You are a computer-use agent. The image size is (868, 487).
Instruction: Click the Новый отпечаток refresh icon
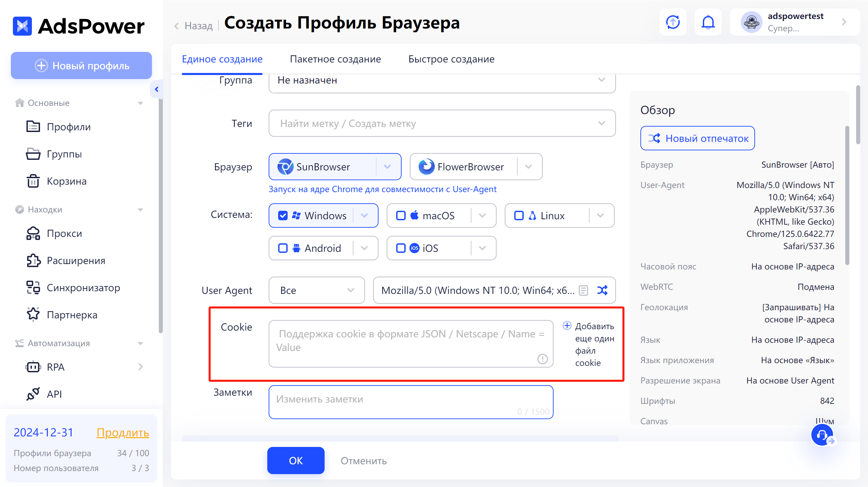(x=654, y=138)
